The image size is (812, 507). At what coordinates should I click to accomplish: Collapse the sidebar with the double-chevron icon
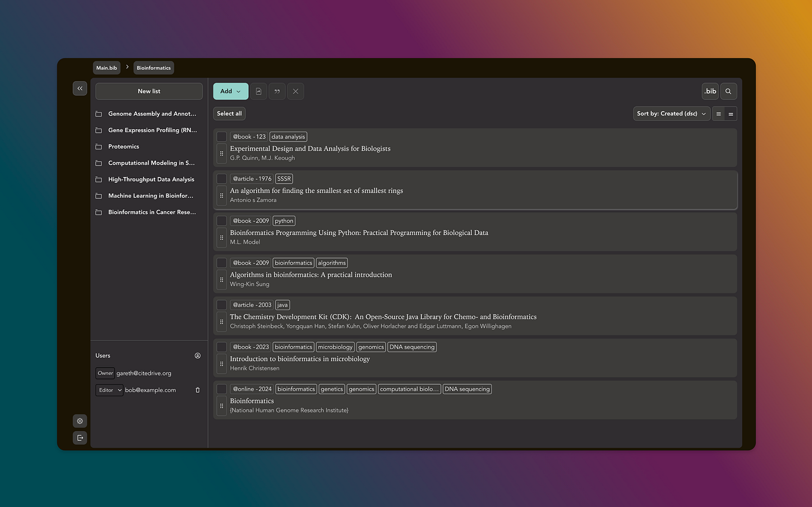click(x=80, y=88)
